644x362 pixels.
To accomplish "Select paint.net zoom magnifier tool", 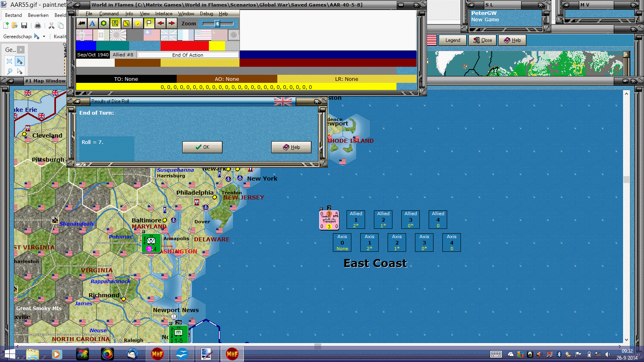I will [10, 71].
